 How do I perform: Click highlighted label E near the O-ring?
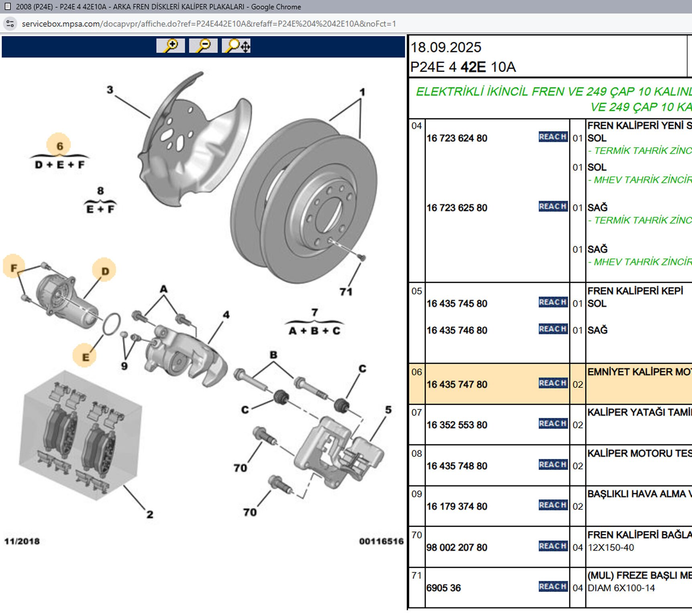85,356
